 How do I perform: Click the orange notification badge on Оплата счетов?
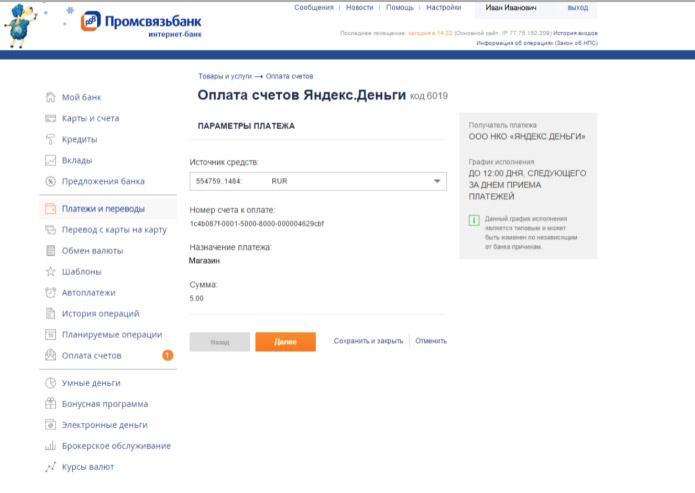[168, 355]
